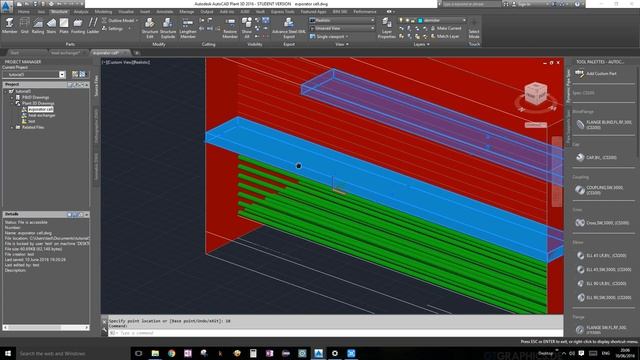
Task: Select the Plate tool
Action: 64,25
